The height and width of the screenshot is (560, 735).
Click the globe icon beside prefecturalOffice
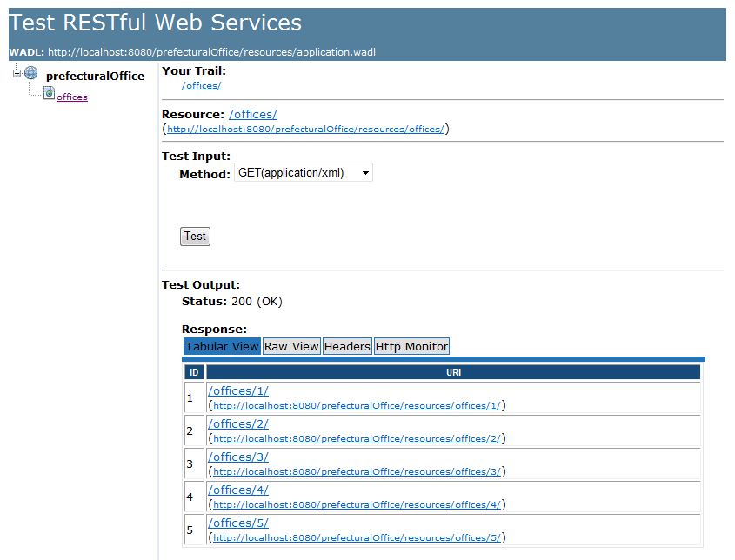click(x=30, y=74)
